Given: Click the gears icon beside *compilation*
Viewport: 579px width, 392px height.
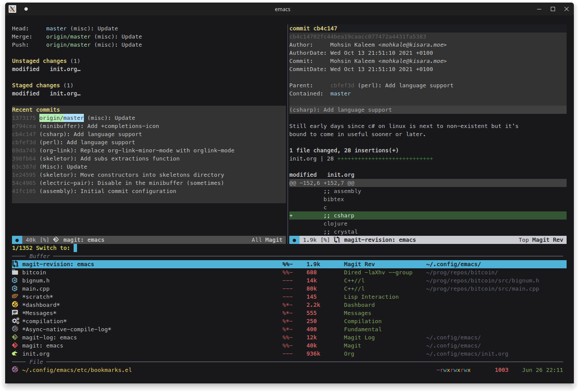Looking at the screenshot, I should point(15,321).
